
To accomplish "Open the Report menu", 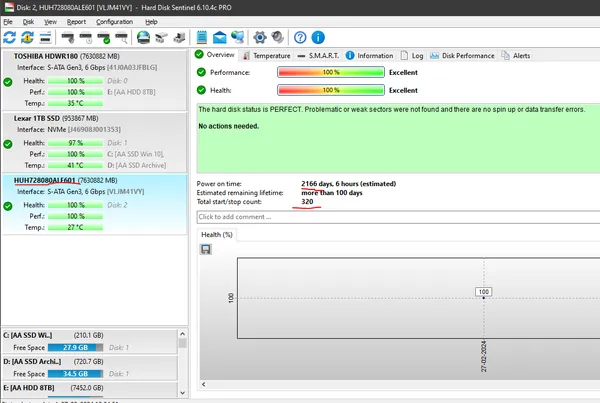I will 76,21.
